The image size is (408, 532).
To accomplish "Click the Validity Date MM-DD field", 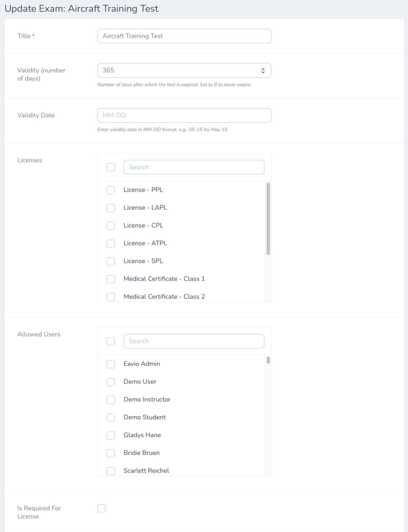I will point(184,115).
